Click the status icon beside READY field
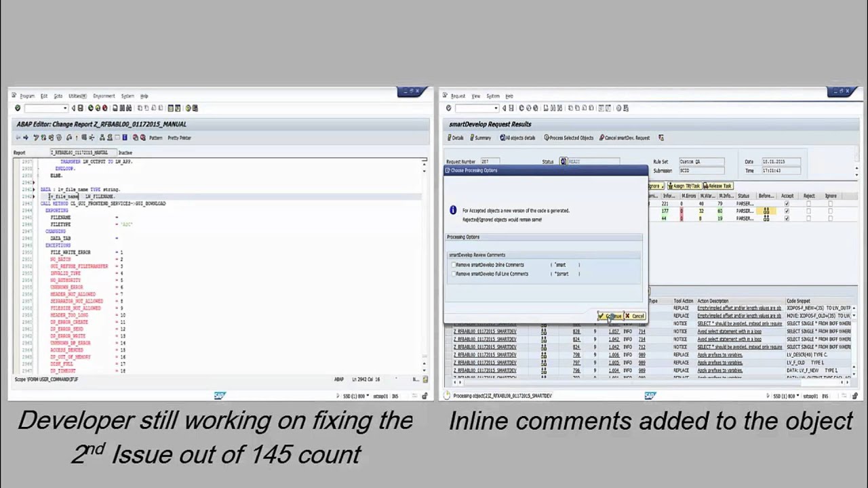868x488 pixels. tap(563, 162)
